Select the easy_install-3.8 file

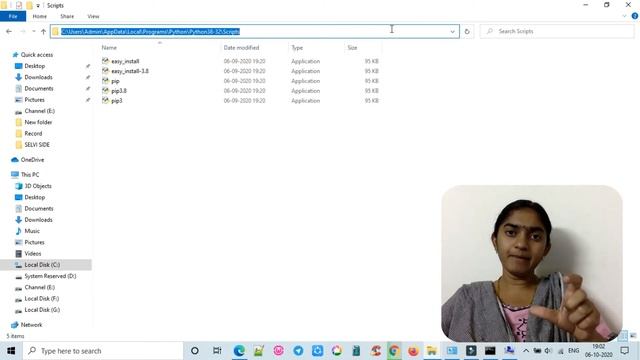(x=130, y=71)
